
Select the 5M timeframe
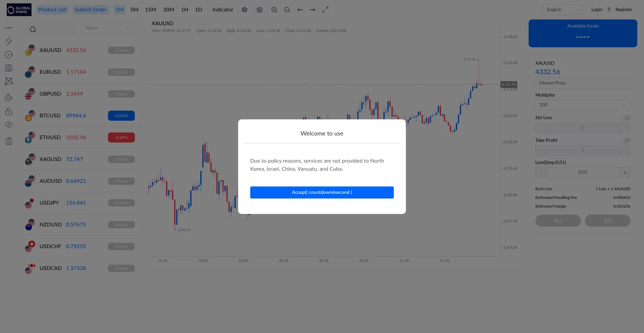click(135, 10)
